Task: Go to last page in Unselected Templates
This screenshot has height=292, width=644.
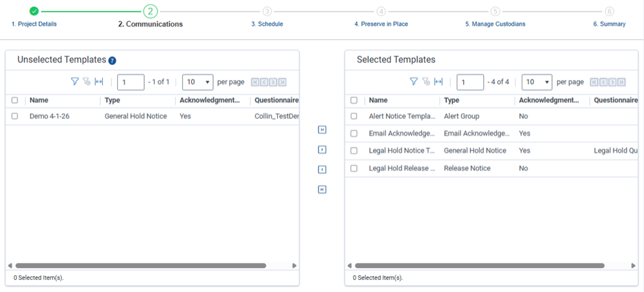Action: point(282,82)
